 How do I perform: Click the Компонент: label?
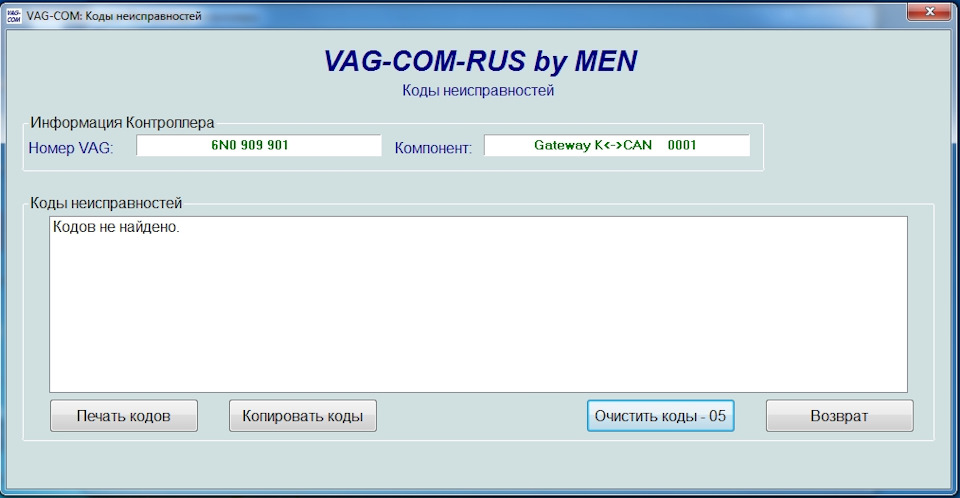[433, 148]
